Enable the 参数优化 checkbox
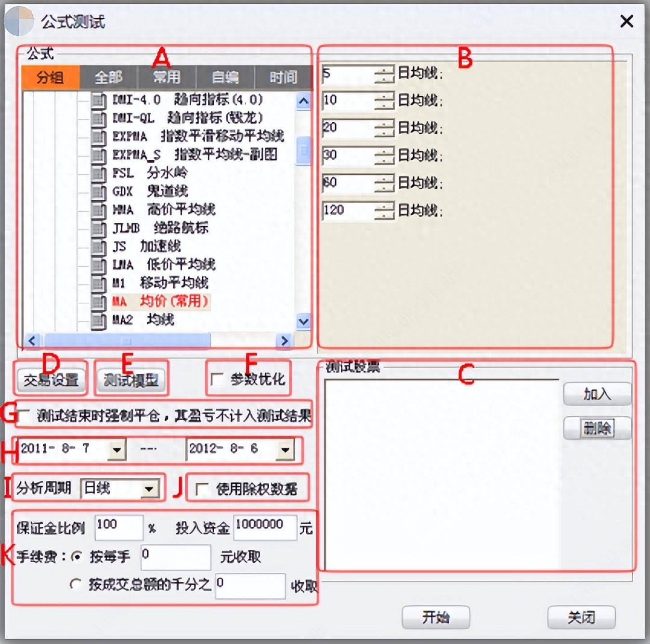650x644 pixels. (x=217, y=379)
